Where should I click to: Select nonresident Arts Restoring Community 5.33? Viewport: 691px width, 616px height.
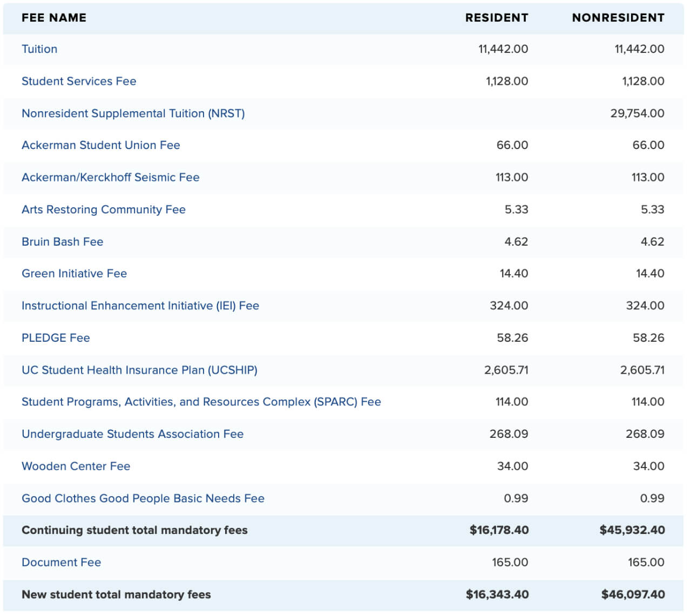coord(653,209)
